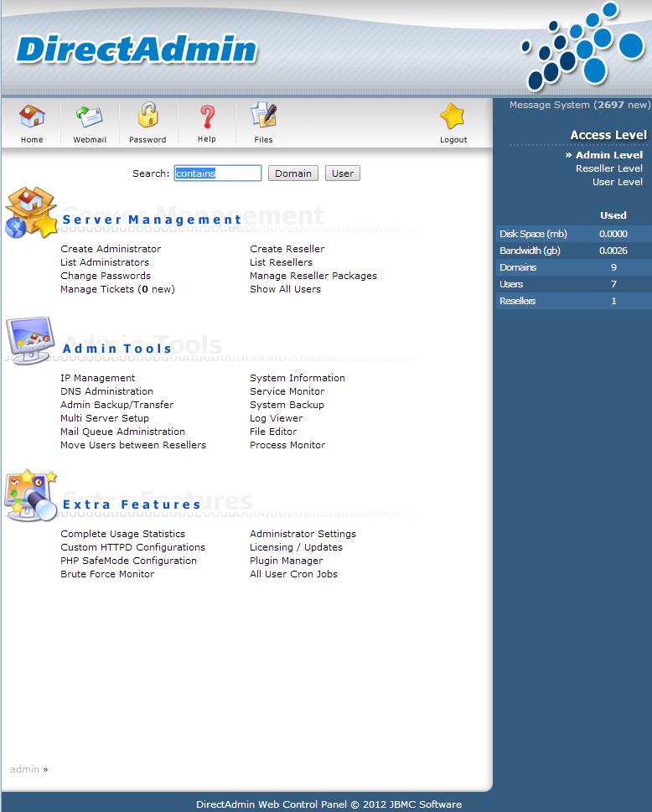652x812 pixels.
Task: Click the Users count row
Action: click(x=573, y=284)
